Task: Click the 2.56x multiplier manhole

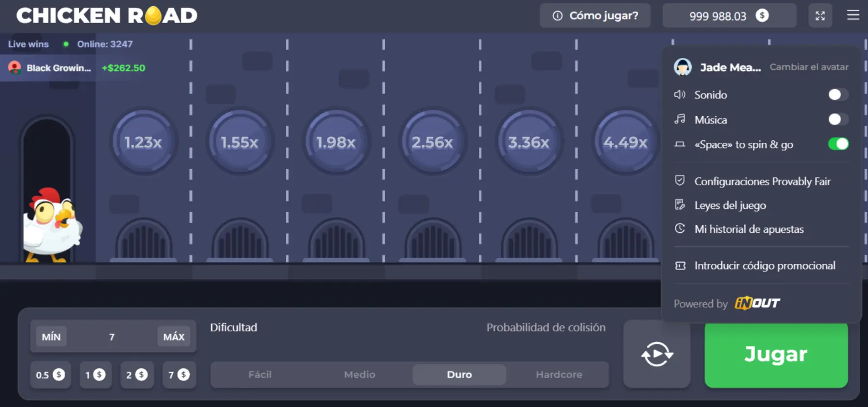Action: 432,142
